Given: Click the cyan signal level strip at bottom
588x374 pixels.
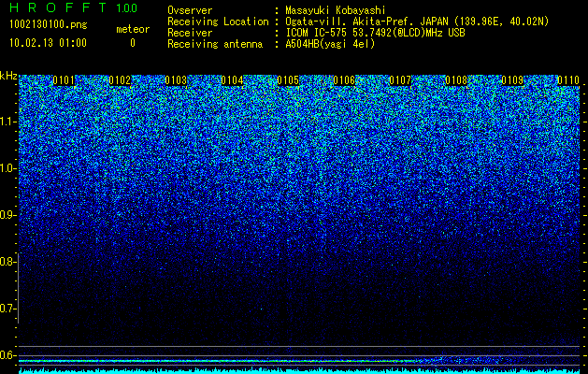Looking at the screenshot, I should coord(300,371).
